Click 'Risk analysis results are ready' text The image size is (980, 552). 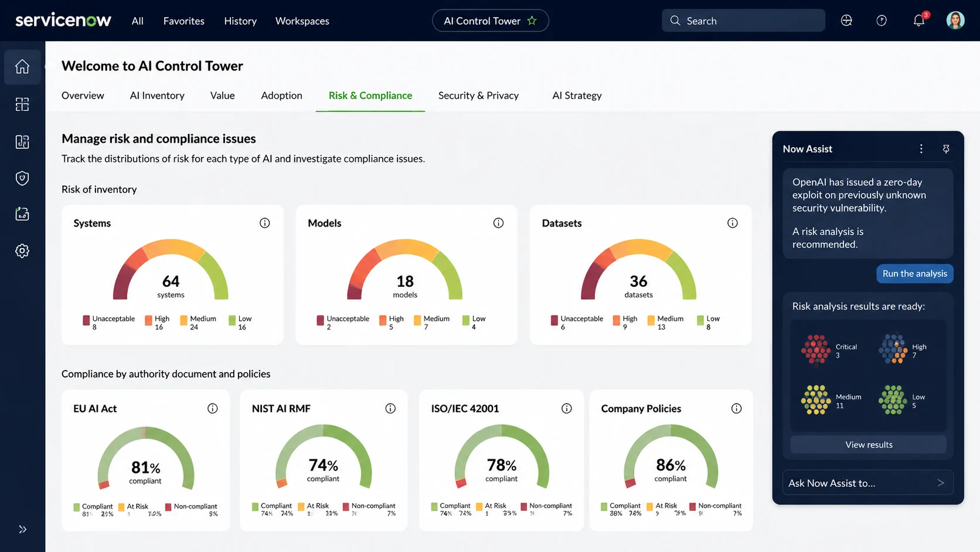(859, 306)
